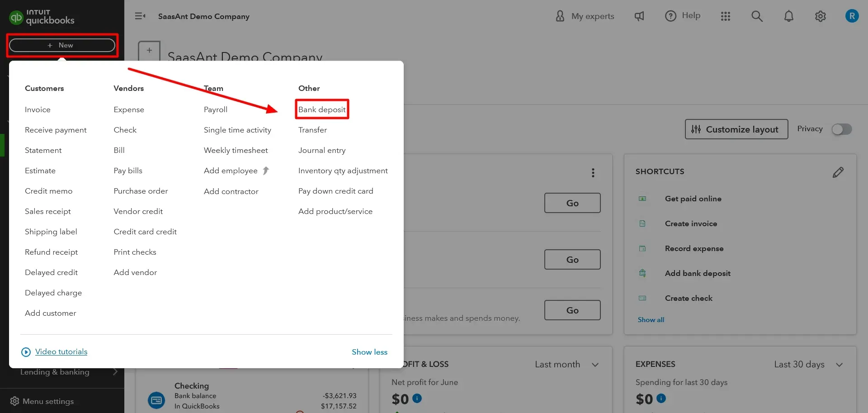Open the R user profile avatar
This screenshot has width=868, height=413.
(x=852, y=16)
